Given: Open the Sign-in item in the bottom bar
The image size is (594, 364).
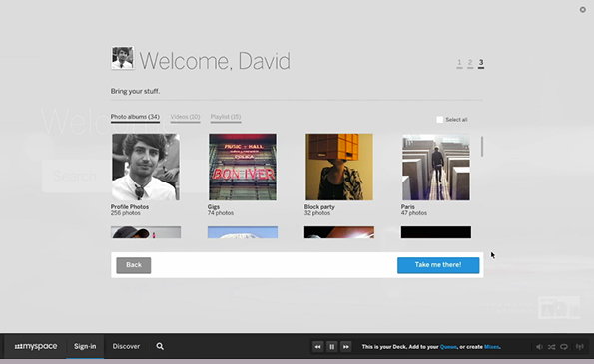Looking at the screenshot, I should click(x=85, y=346).
